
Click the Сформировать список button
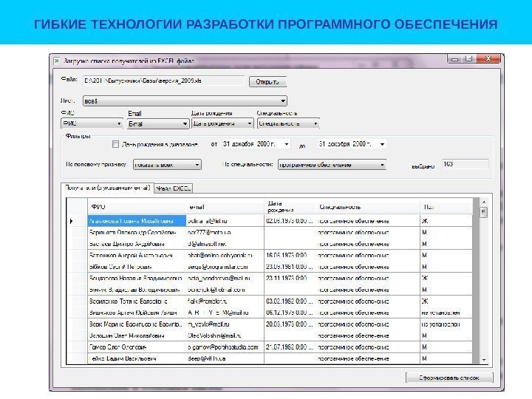[449, 378]
